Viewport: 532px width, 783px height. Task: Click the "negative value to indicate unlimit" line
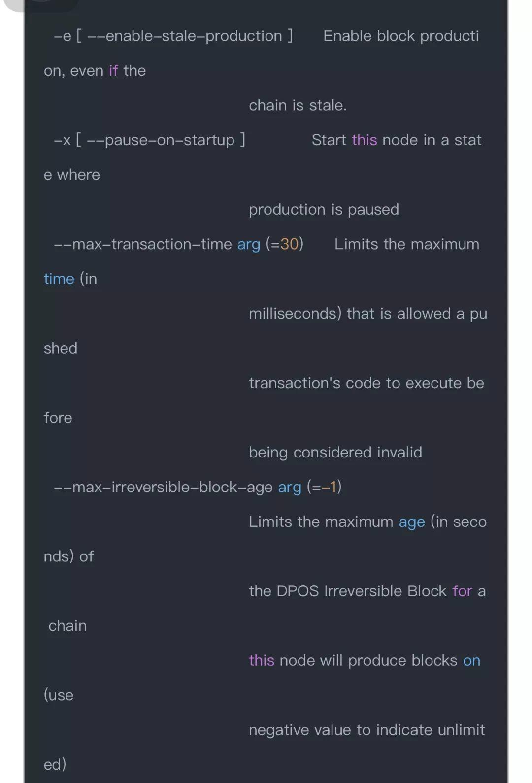(x=366, y=730)
